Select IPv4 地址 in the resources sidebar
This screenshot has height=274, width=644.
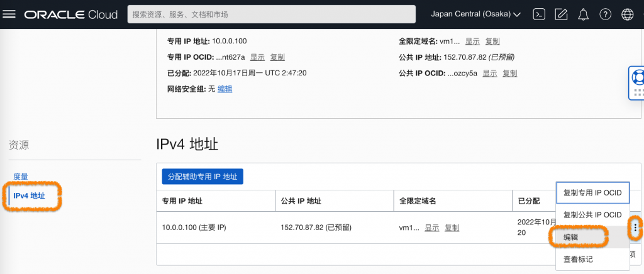point(29,196)
